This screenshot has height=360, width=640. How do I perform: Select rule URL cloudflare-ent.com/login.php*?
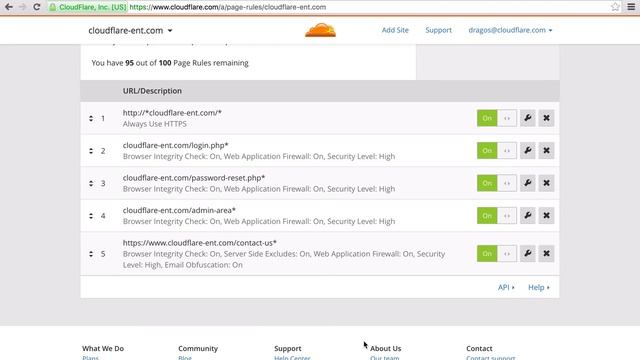pos(176,145)
